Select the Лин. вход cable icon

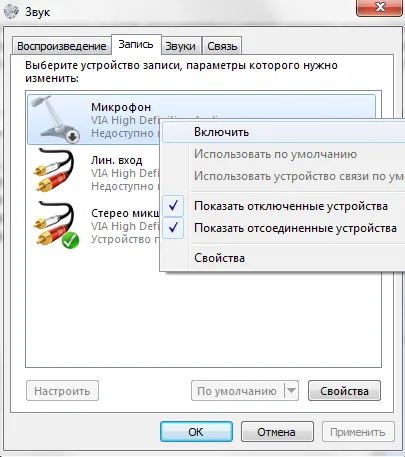tap(54, 171)
